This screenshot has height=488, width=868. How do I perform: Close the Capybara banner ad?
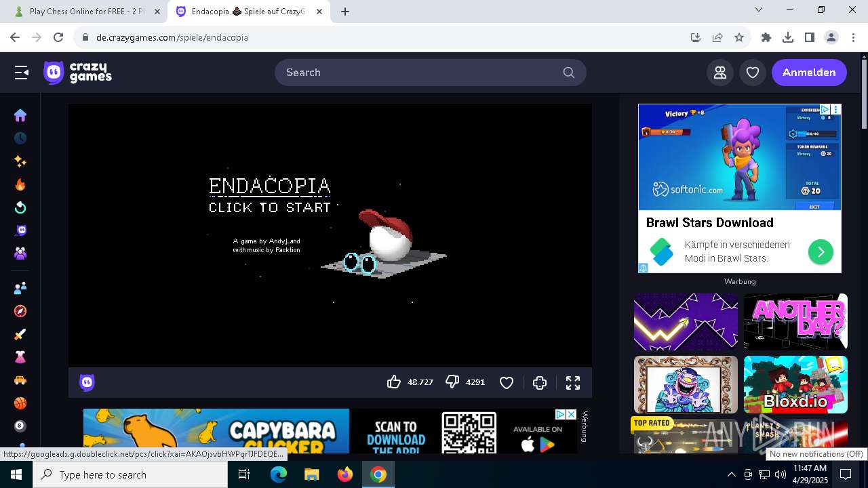(x=572, y=414)
